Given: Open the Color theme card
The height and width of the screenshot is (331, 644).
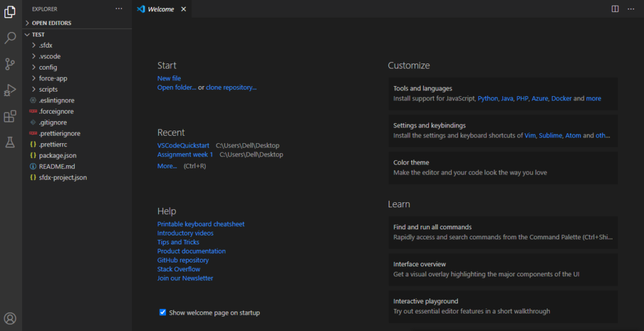Looking at the screenshot, I should click(x=503, y=168).
